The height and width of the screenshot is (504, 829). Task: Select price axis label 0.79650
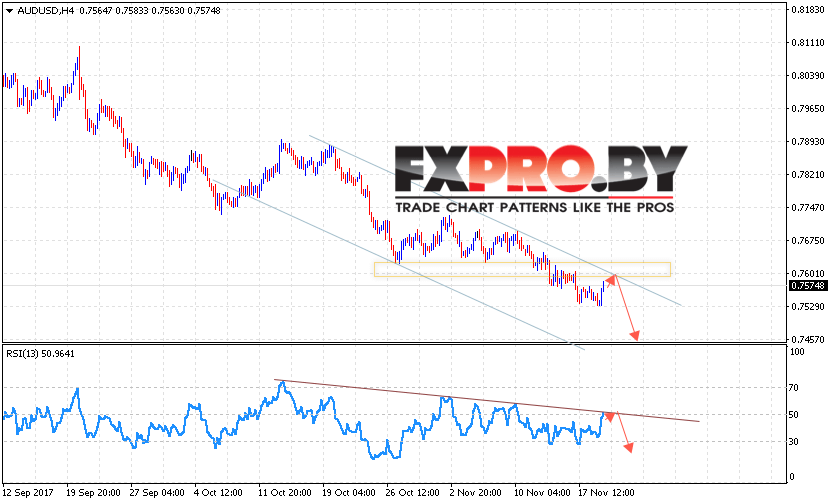[x=808, y=108]
